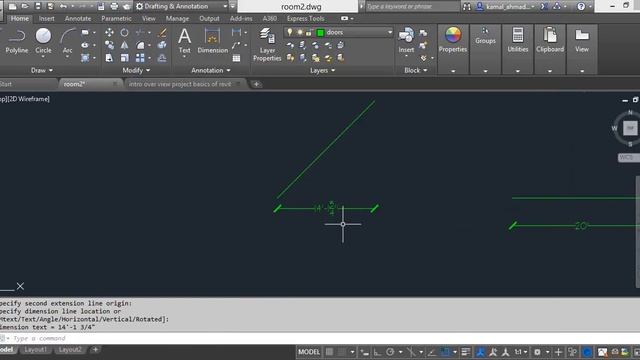Screen dimensions: 640x360
Task: Click the doors layer green color swatch
Action: [320, 32]
